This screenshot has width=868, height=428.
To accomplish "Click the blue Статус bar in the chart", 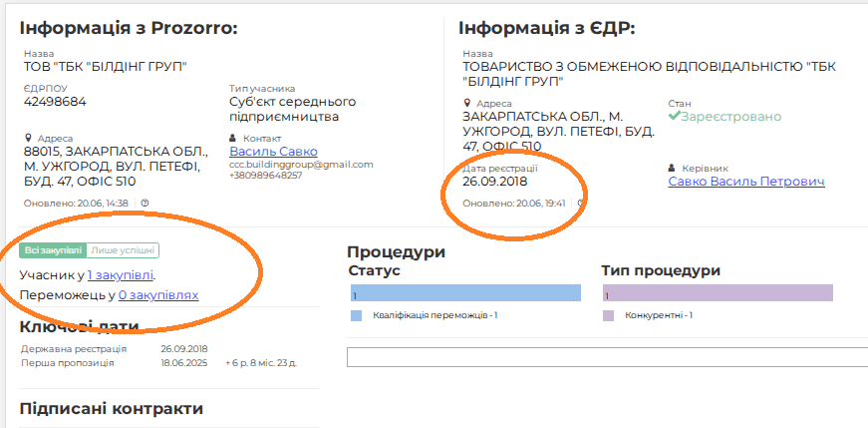I will (464, 292).
